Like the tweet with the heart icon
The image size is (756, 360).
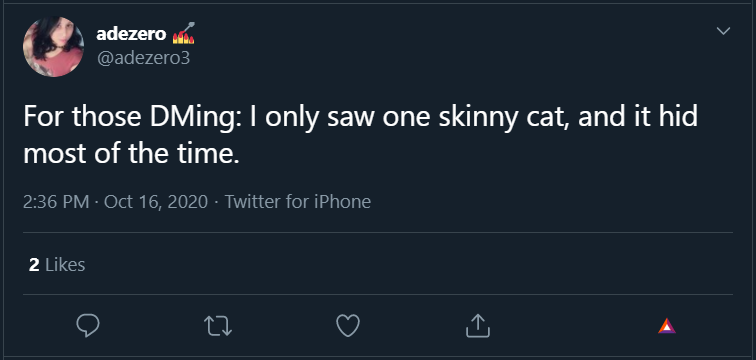[x=348, y=326]
